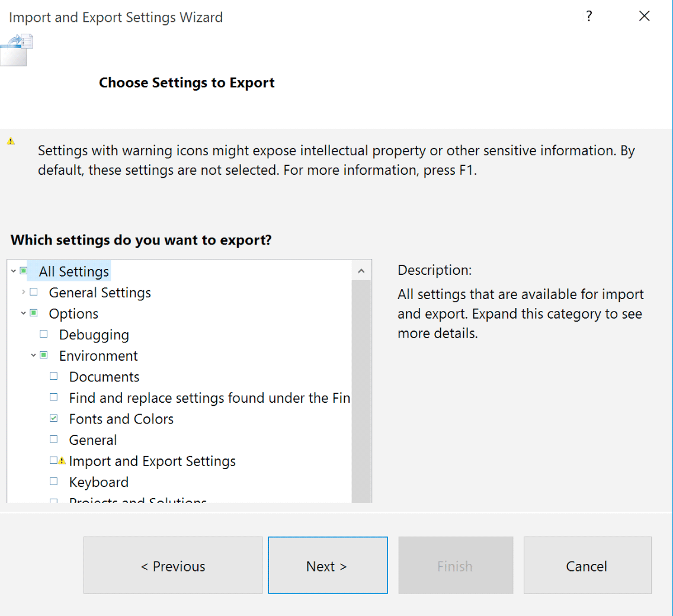Expand the General Settings node
The height and width of the screenshot is (616, 673).
(24, 293)
